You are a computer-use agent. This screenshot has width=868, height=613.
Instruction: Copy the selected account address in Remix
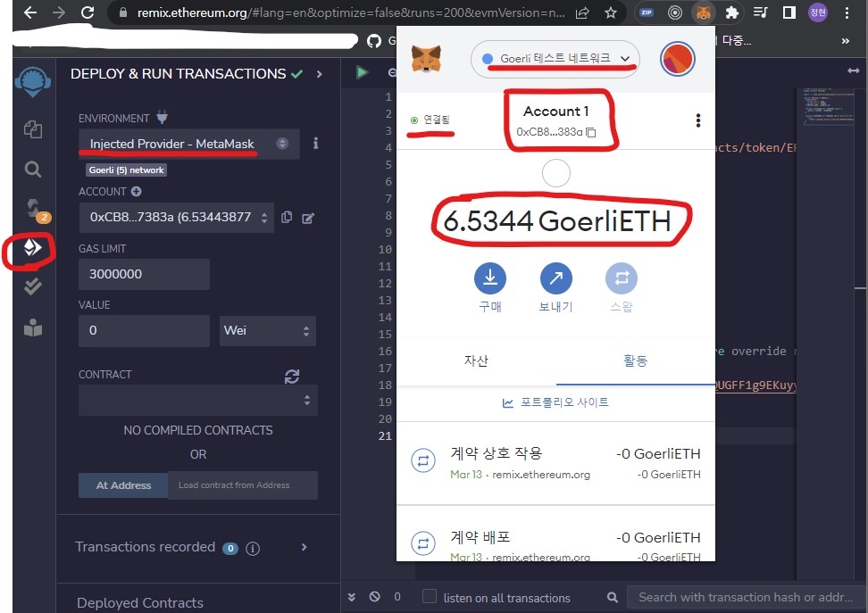[x=287, y=217]
